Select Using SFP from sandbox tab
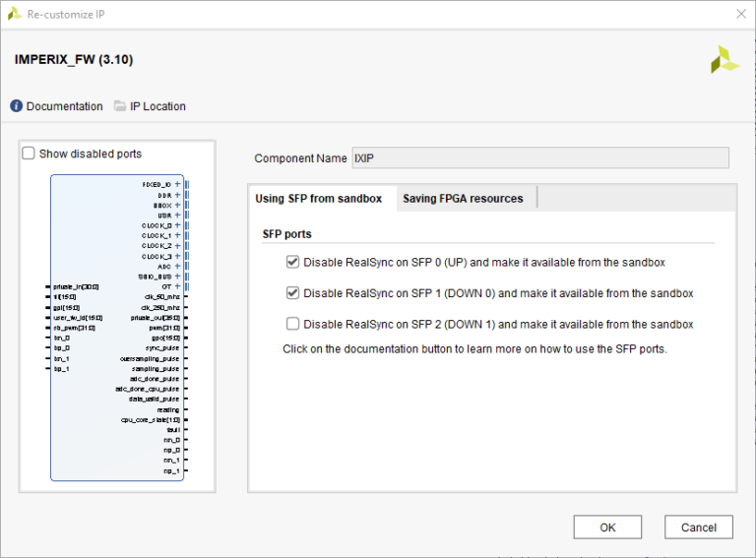Screen dimensions: 756x558 coord(318,199)
